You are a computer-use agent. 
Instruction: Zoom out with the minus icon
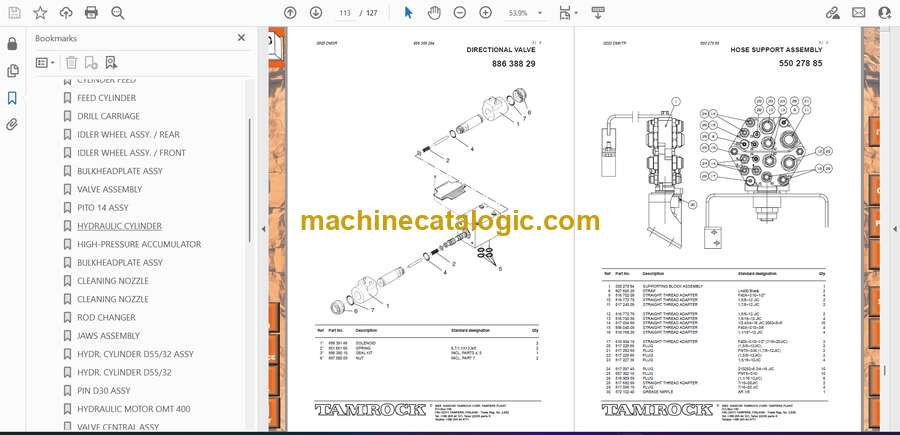(x=460, y=13)
